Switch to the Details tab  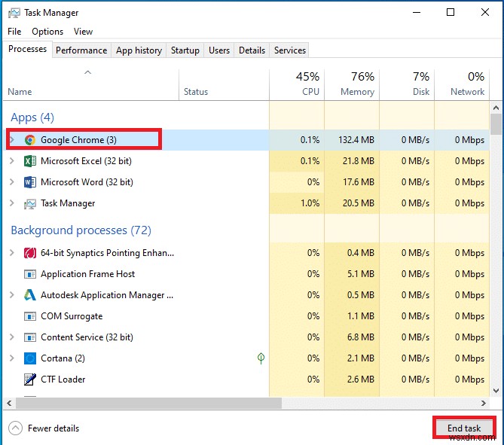point(252,50)
